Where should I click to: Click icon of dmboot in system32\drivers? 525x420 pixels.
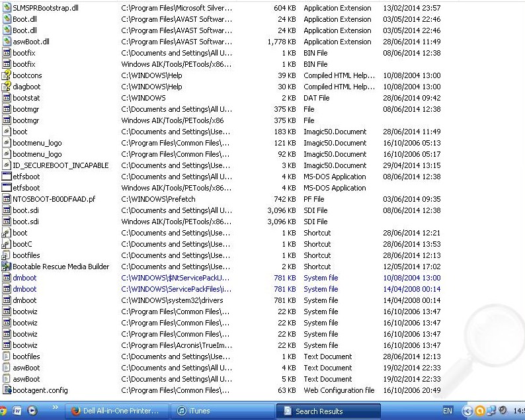[x=7, y=300]
